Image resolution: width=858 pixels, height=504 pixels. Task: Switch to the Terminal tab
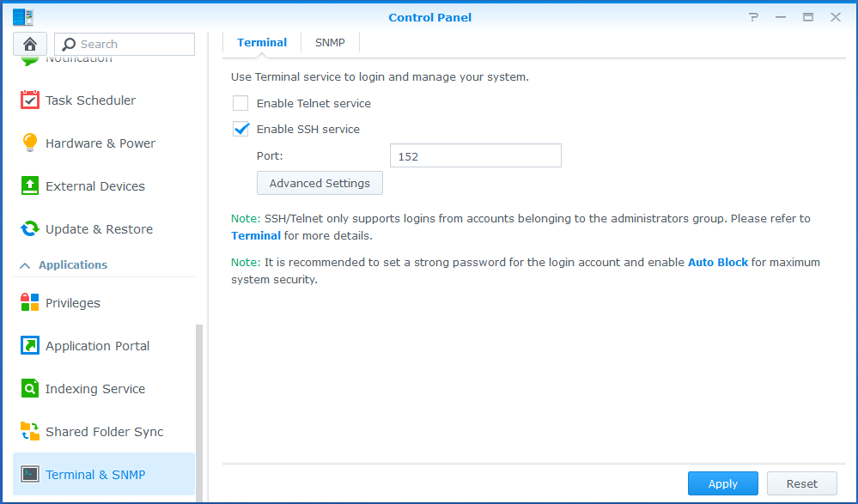262,42
